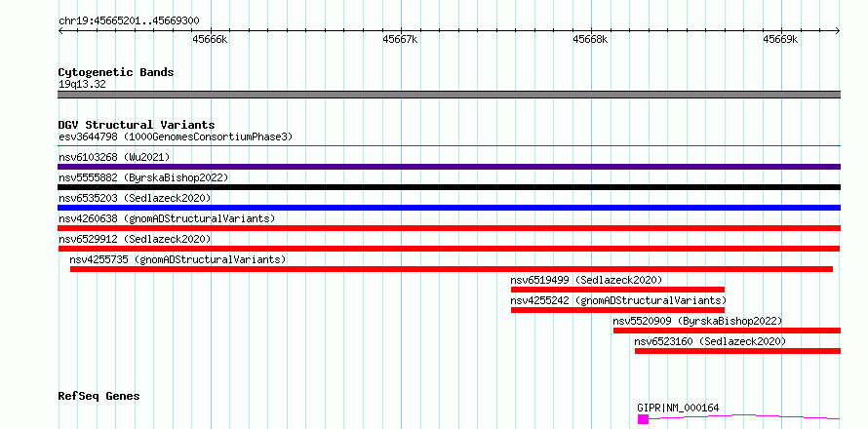Click the red bar under nsv4255242
Viewport: 868px width, 429px height.
(x=617, y=310)
